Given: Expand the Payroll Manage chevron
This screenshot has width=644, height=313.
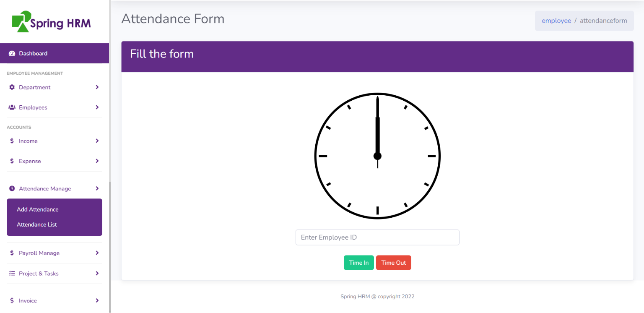Looking at the screenshot, I should coord(97,253).
